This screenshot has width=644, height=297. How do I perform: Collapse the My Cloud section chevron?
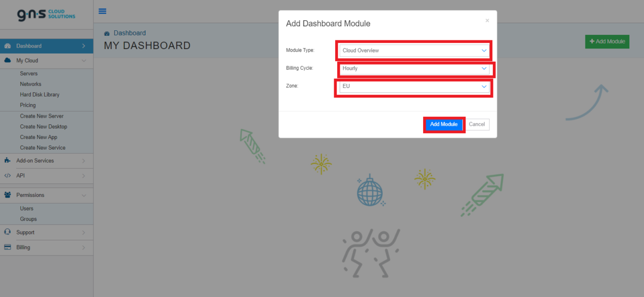coord(84,60)
